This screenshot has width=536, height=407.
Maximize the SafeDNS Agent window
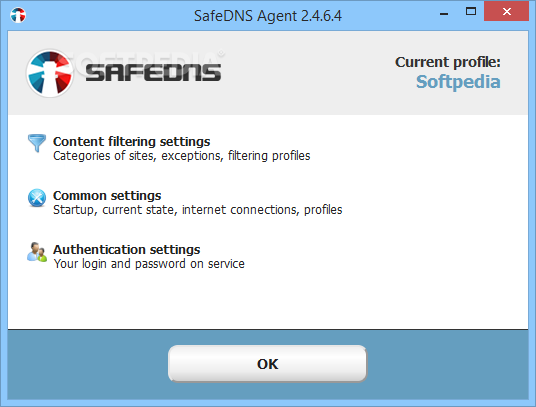coord(471,12)
